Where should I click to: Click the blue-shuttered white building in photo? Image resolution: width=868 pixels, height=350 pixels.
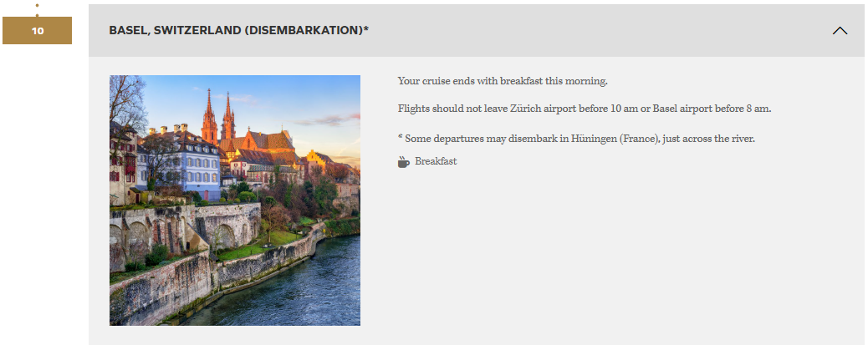click(184, 163)
